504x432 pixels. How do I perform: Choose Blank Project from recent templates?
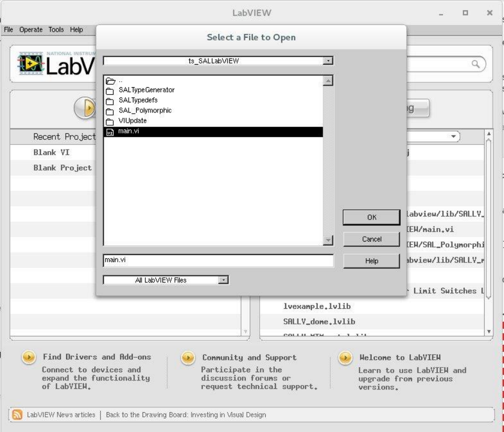pyautogui.click(x=62, y=168)
